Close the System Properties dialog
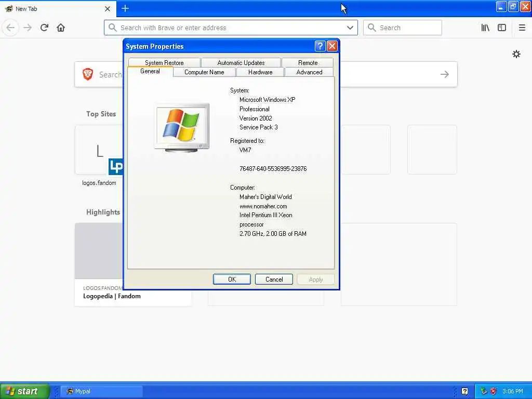This screenshot has height=399, width=532. (332, 46)
